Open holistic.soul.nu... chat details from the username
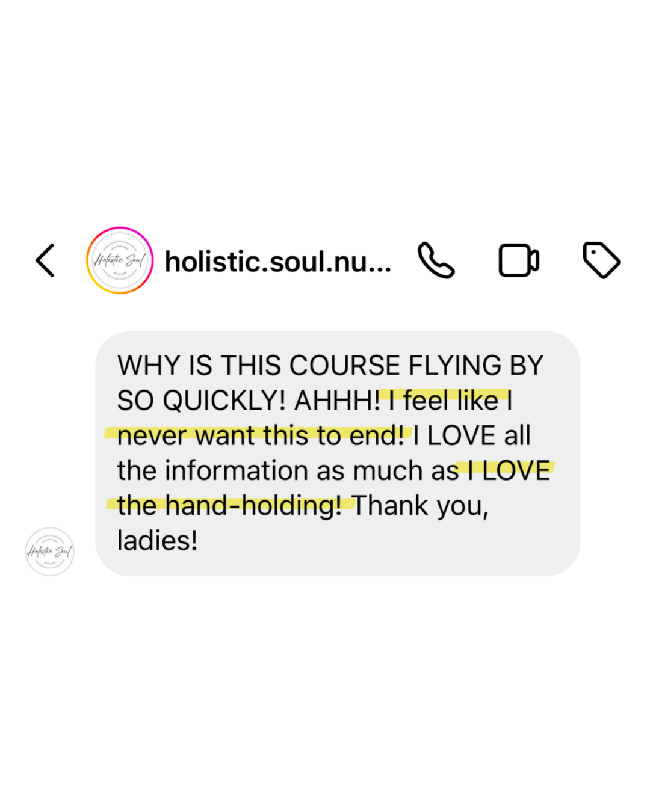650x812 pixels. pos(278,262)
